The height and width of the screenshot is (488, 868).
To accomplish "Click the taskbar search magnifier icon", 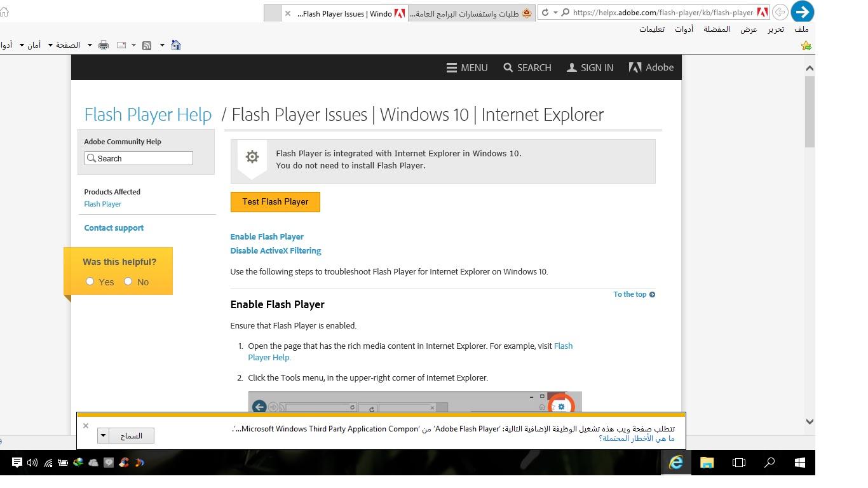I will pyautogui.click(x=769, y=463).
